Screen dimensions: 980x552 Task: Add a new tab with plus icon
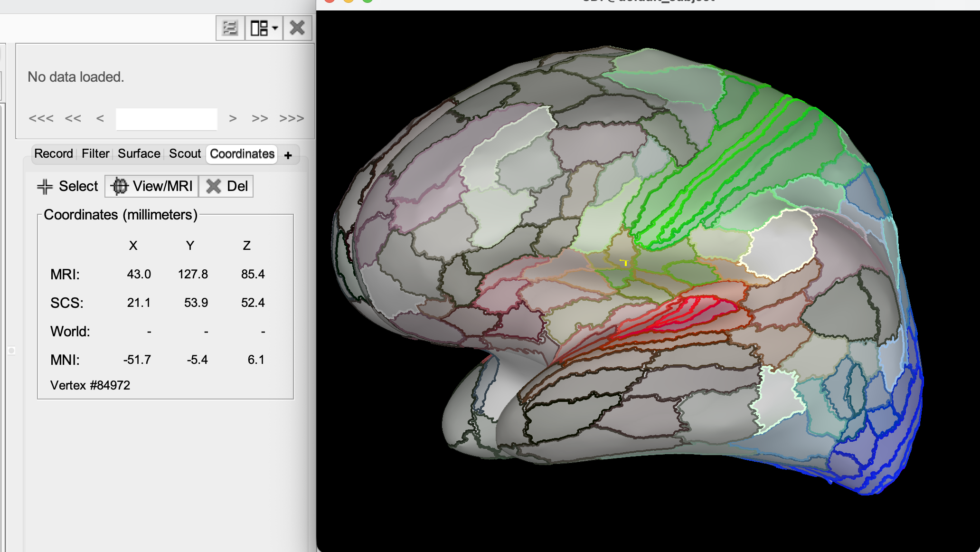click(288, 155)
